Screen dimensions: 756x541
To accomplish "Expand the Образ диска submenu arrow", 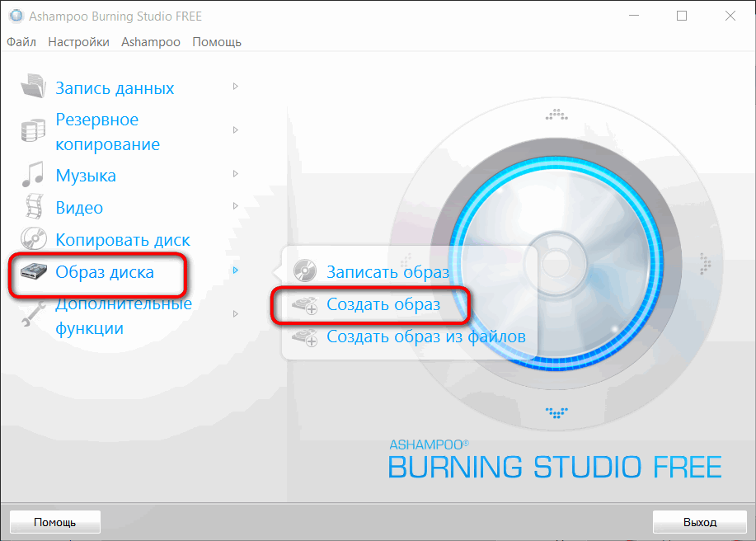I will (x=235, y=270).
